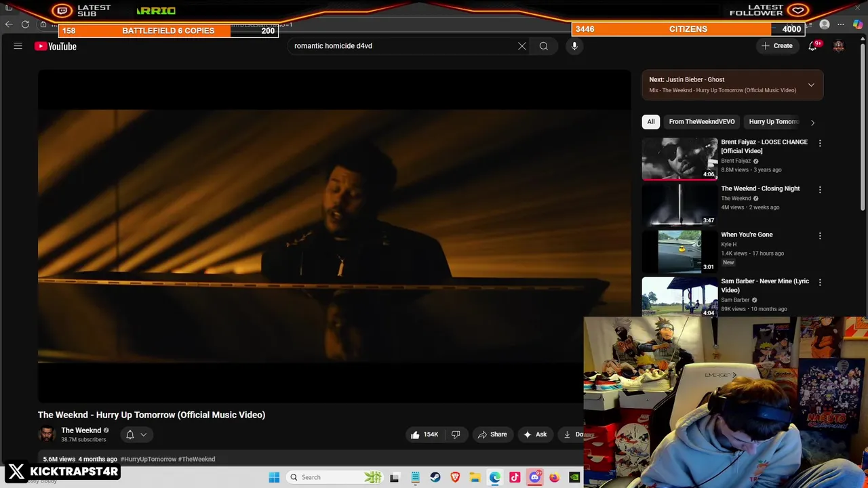Clear the search query with the X
The image size is (868, 488).
522,46
